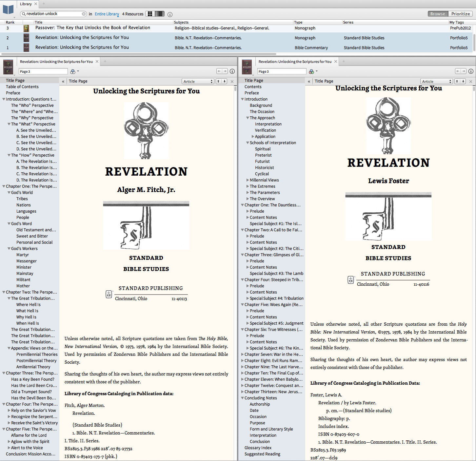Jump to next article in right panel
Screen dimensions: 476x461
463,81
